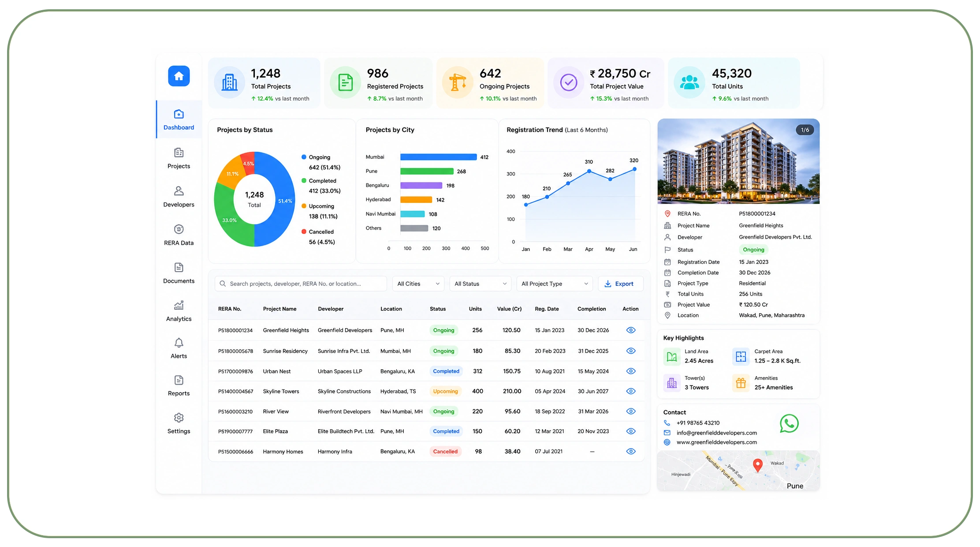Click the WhatsApp contact icon
Screen dimensions: 980x547
click(x=789, y=423)
